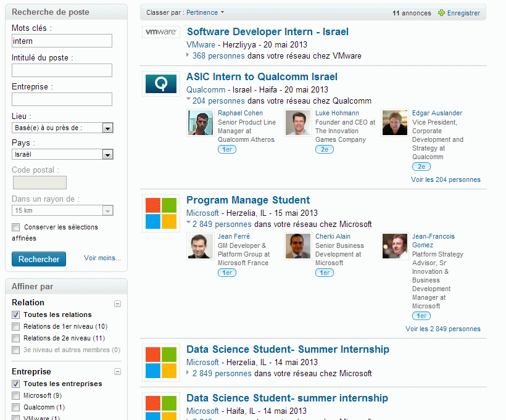Click the 2e badge under Luke Hohmann

325,149
